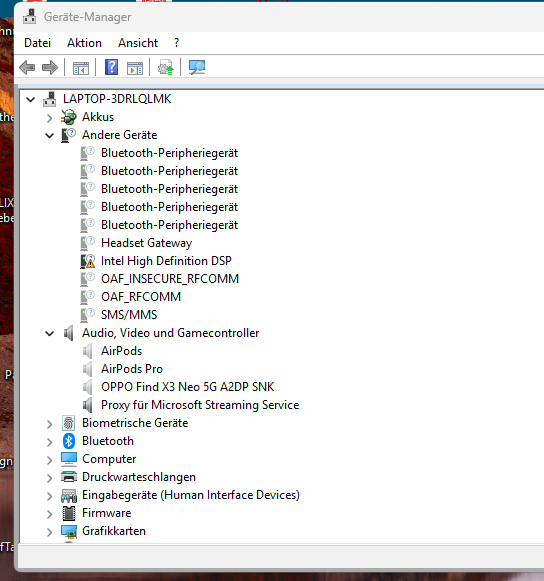The image size is (544, 581).
Task: Select the Headset Gateway entry
Action: click(x=146, y=243)
